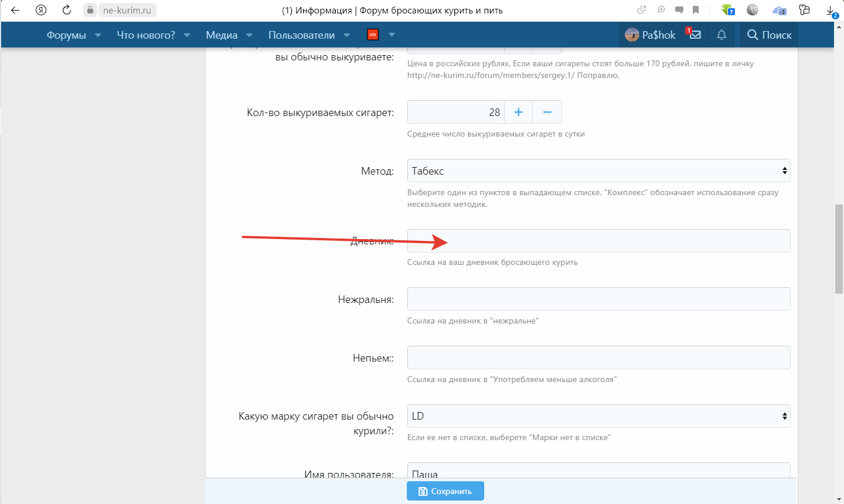The height and width of the screenshot is (504, 844).
Task: Open the Метод dropdown showing Табекс
Action: point(598,171)
